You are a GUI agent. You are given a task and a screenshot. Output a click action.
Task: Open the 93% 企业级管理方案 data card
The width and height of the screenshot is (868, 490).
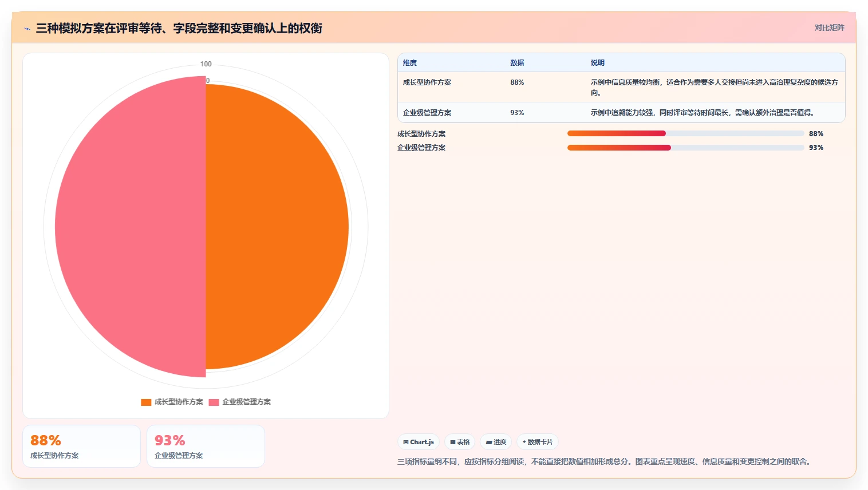pos(206,446)
